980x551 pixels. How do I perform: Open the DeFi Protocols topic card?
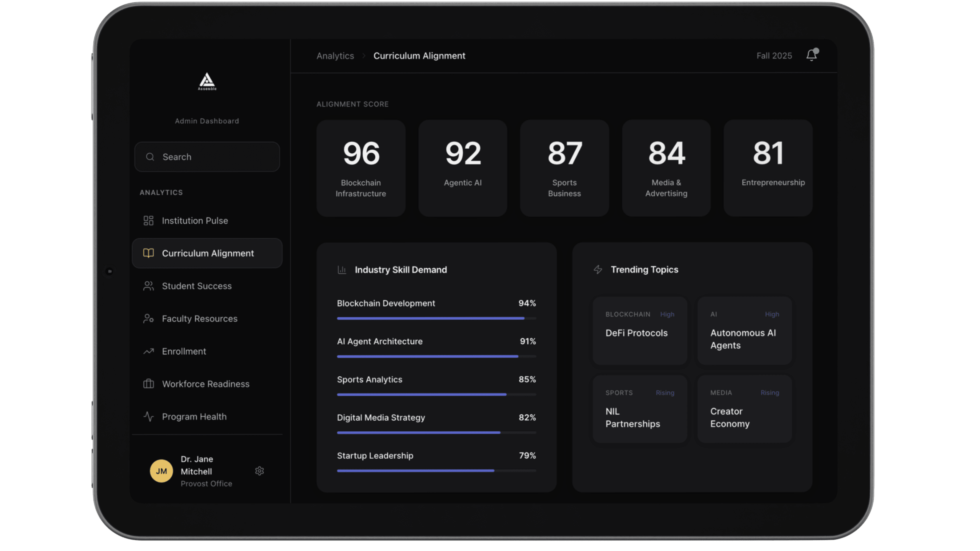pyautogui.click(x=640, y=330)
